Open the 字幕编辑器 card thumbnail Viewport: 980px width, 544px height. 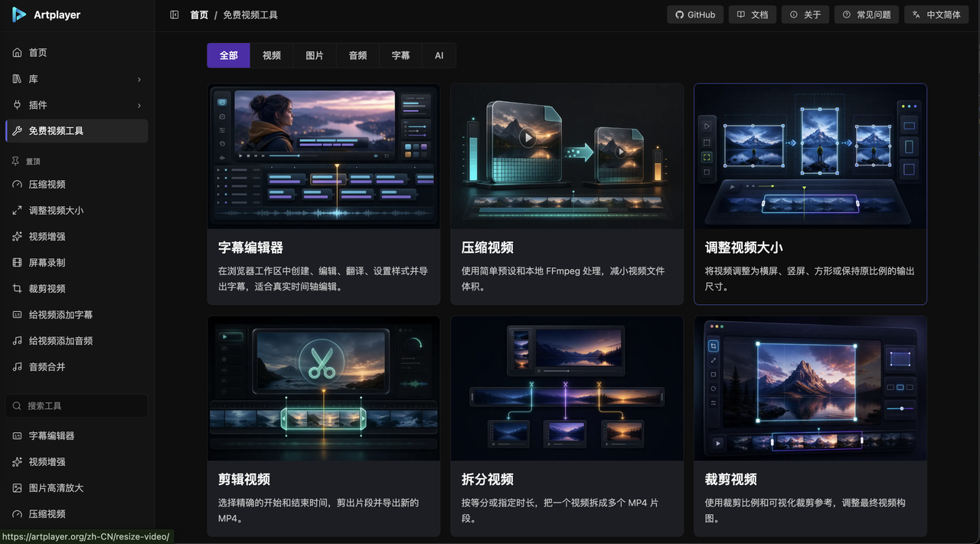[x=324, y=156]
